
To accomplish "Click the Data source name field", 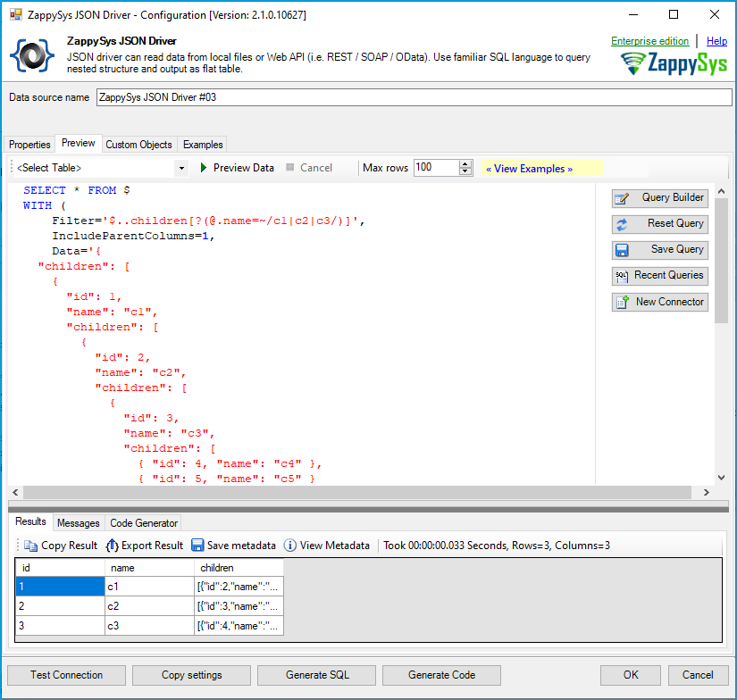I will tap(411, 97).
